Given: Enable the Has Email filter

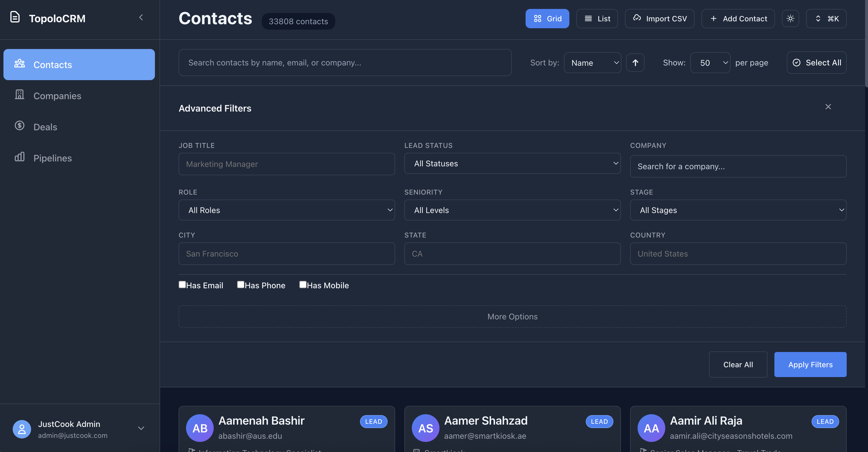Looking at the screenshot, I should (x=182, y=284).
